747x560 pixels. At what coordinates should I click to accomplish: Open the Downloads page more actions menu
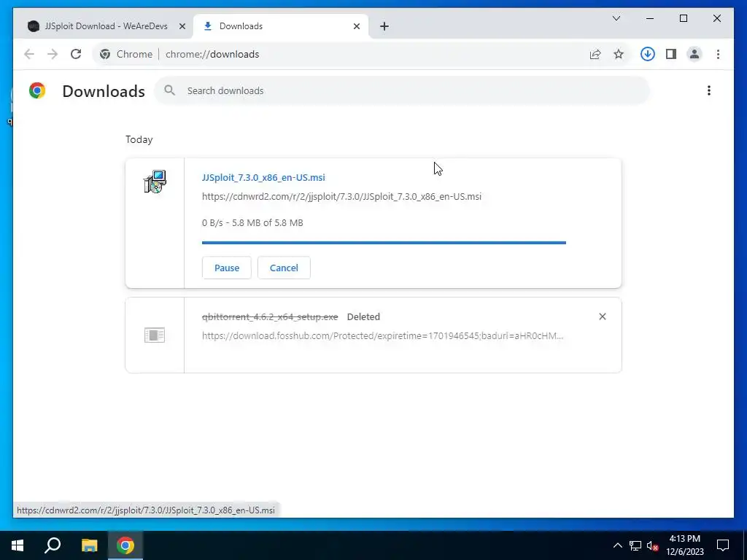[709, 90]
